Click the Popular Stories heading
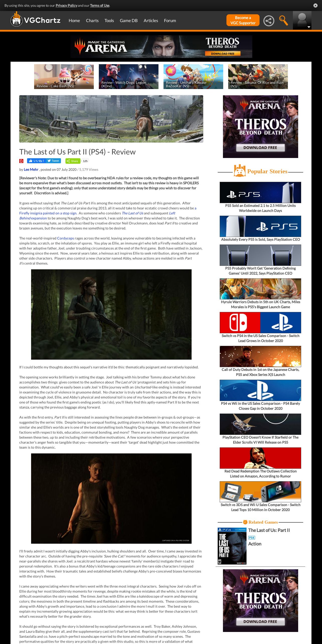Screen dimensions: 322x644 click(267, 171)
